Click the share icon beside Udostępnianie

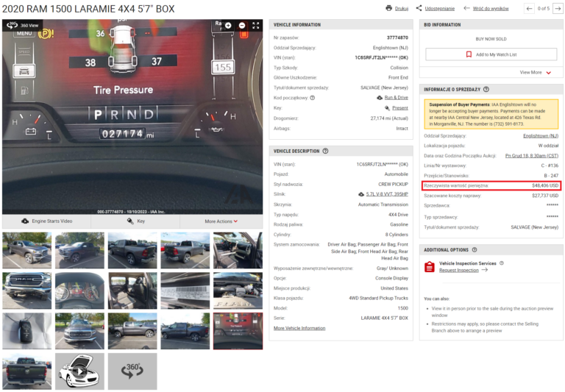pyautogui.click(x=419, y=8)
